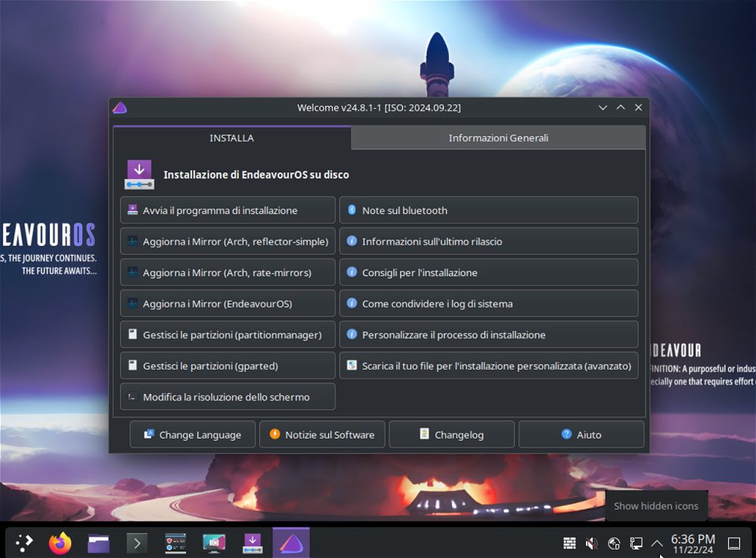
Task: Click the Aiuto help button
Action: pos(581,435)
